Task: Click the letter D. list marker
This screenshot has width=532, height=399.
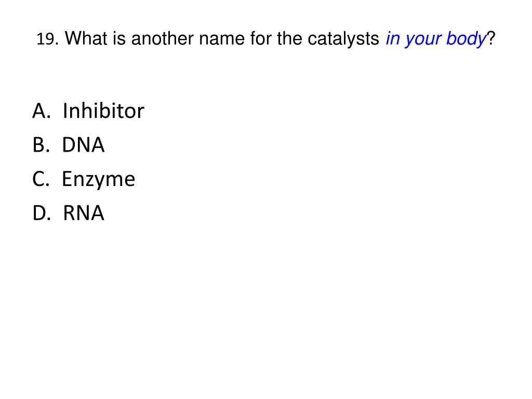Action: pos(42,213)
